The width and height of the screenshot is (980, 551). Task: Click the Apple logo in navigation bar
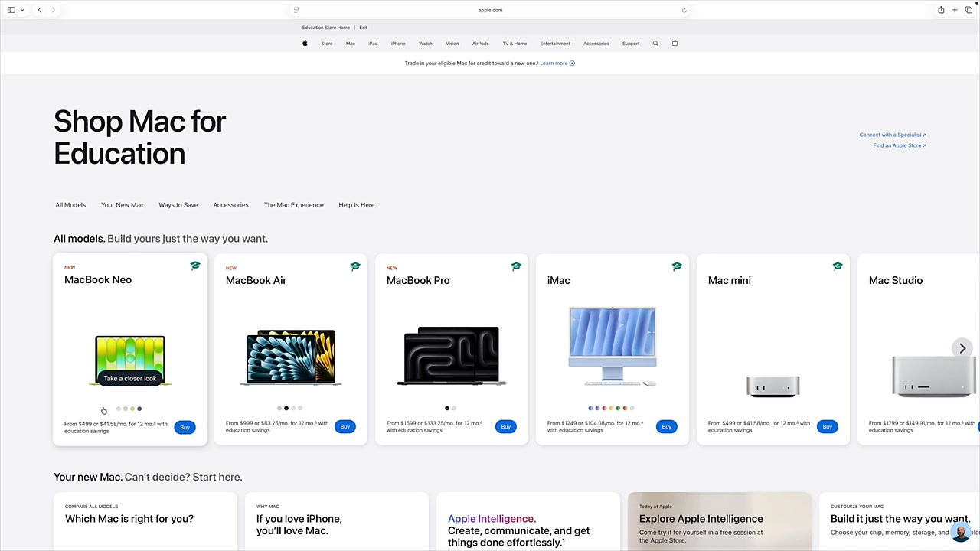coord(305,44)
